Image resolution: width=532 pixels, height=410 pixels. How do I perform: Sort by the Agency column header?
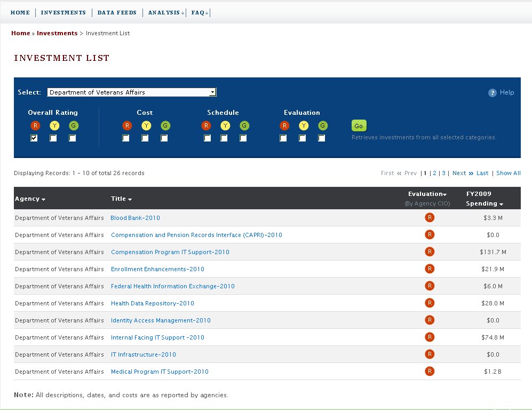[x=30, y=199]
